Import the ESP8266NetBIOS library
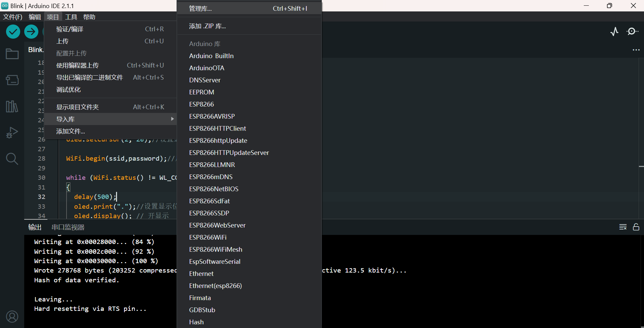The height and width of the screenshot is (328, 644). (249, 189)
